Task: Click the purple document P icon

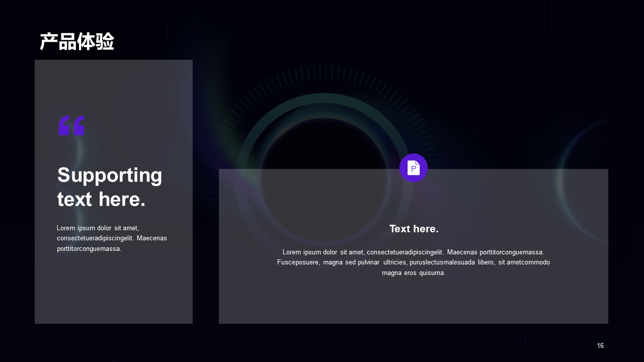Action: pyautogui.click(x=414, y=167)
